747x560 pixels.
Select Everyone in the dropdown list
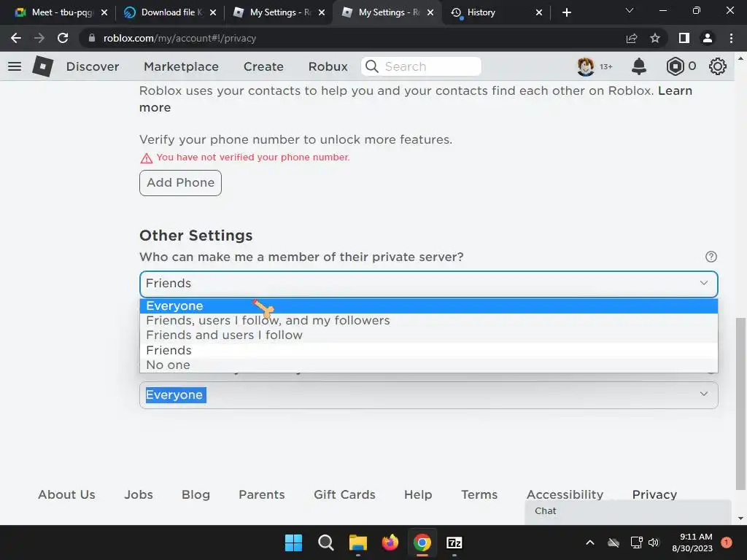(429, 306)
